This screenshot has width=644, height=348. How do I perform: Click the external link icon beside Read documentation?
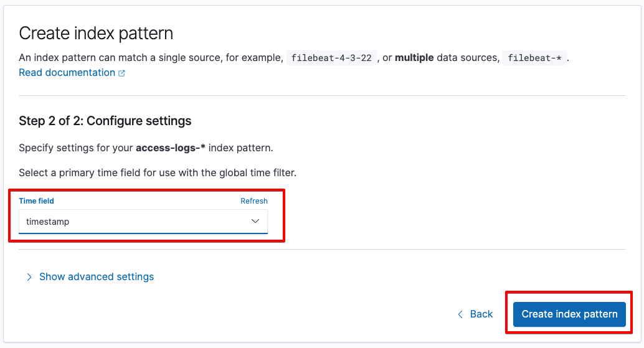point(121,73)
